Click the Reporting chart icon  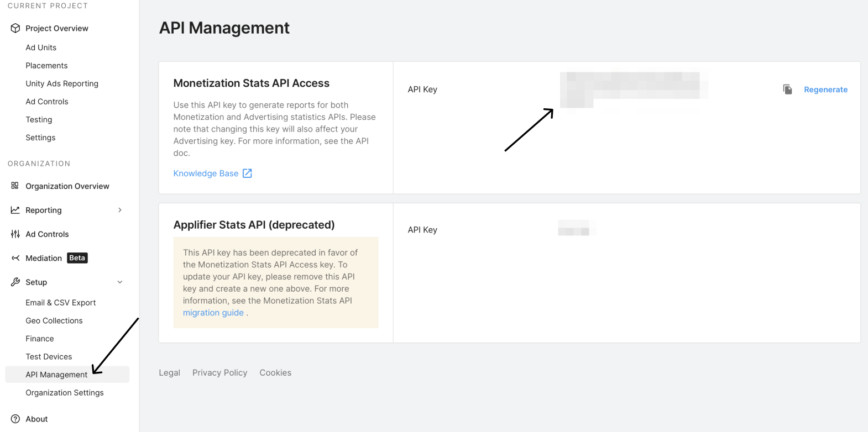click(15, 210)
